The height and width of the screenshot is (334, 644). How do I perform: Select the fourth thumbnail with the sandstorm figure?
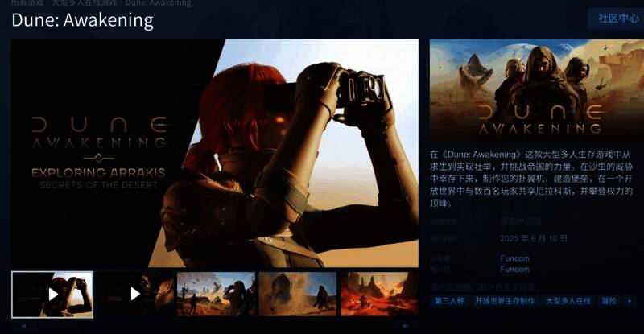(x=297, y=294)
